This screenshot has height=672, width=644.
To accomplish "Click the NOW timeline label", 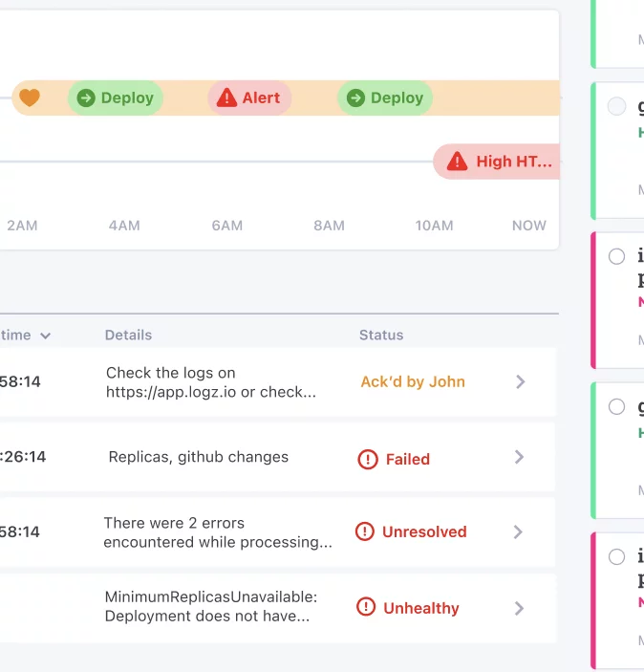I will tap(529, 226).
